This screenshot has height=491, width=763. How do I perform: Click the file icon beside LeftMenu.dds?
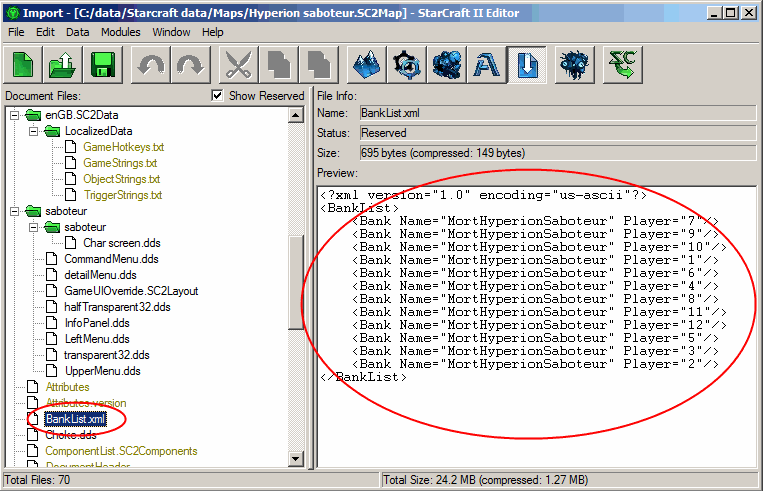point(52,339)
